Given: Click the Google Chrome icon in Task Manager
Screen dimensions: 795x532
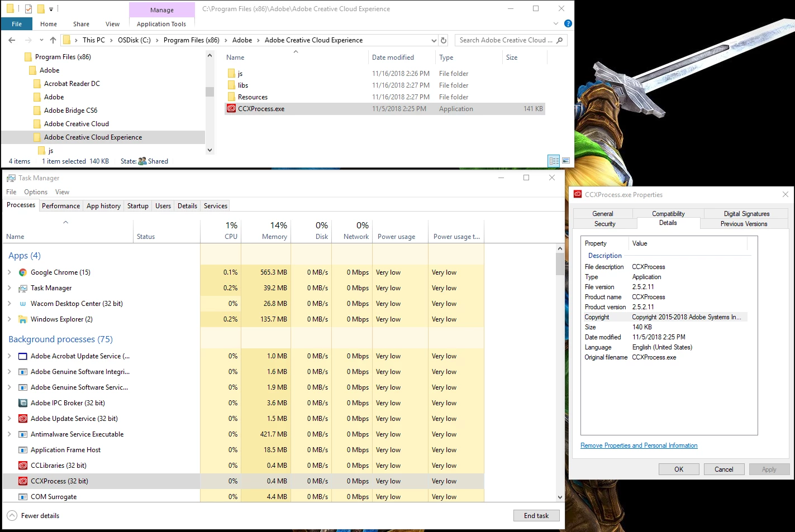Looking at the screenshot, I should click(23, 272).
